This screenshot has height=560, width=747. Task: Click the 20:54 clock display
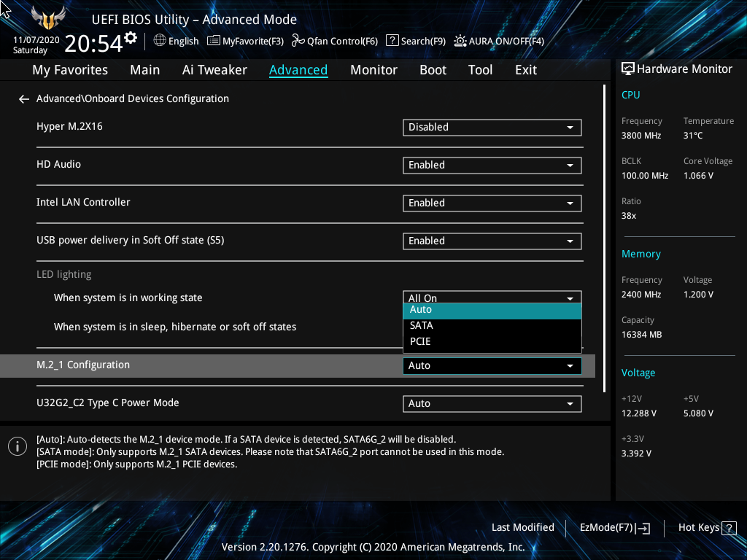point(93,44)
